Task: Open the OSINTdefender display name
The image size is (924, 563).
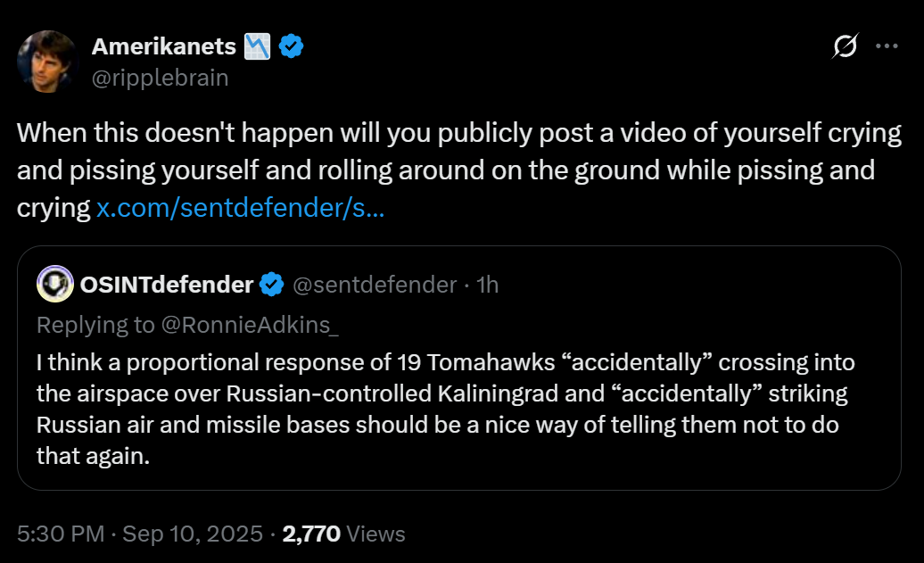Action: pos(167,285)
